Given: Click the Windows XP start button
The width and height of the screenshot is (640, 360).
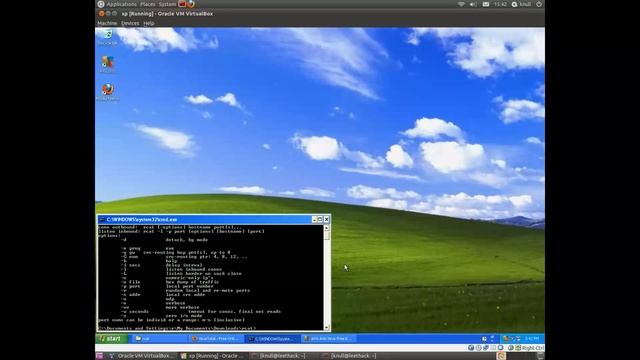Looking at the screenshot, I should coord(112,338).
